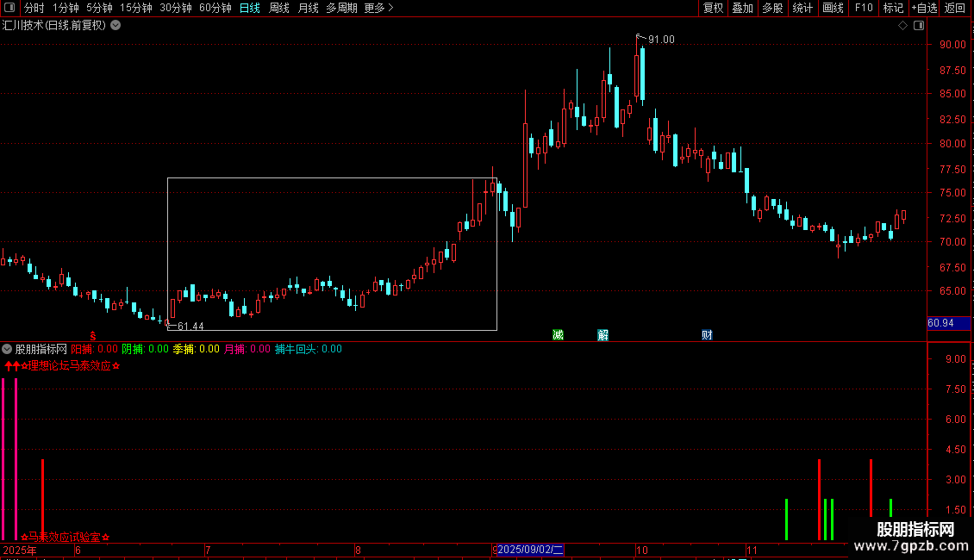
Task: Click the 标记 mark button
Action: (893, 8)
